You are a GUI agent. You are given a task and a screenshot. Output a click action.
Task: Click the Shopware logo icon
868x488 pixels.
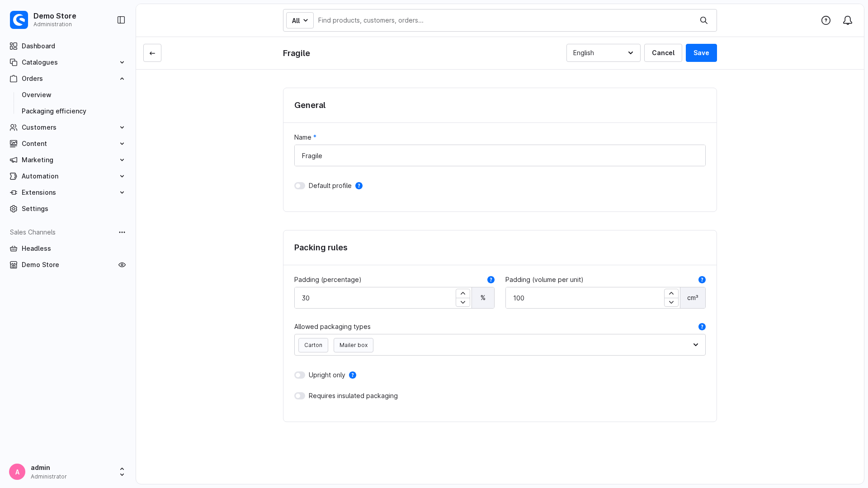(x=19, y=20)
